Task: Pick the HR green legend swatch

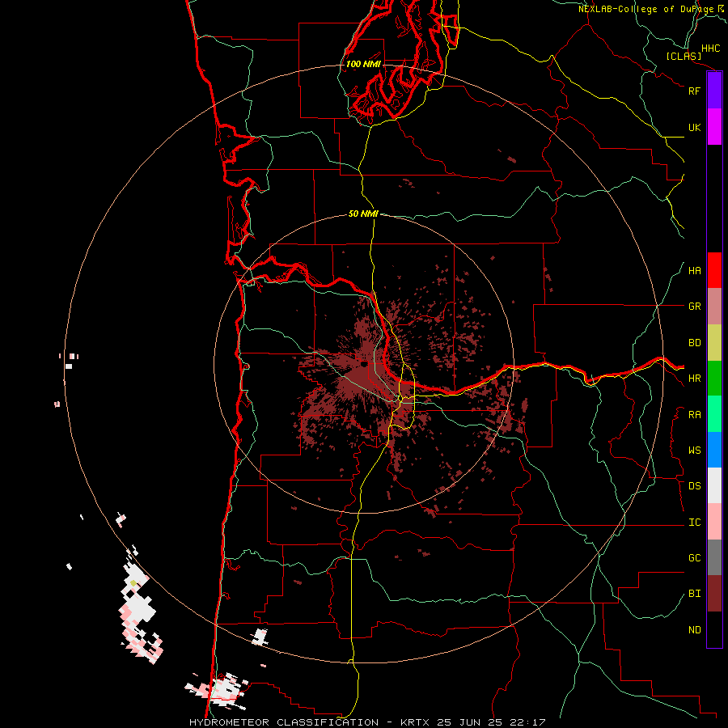Action: point(714,379)
